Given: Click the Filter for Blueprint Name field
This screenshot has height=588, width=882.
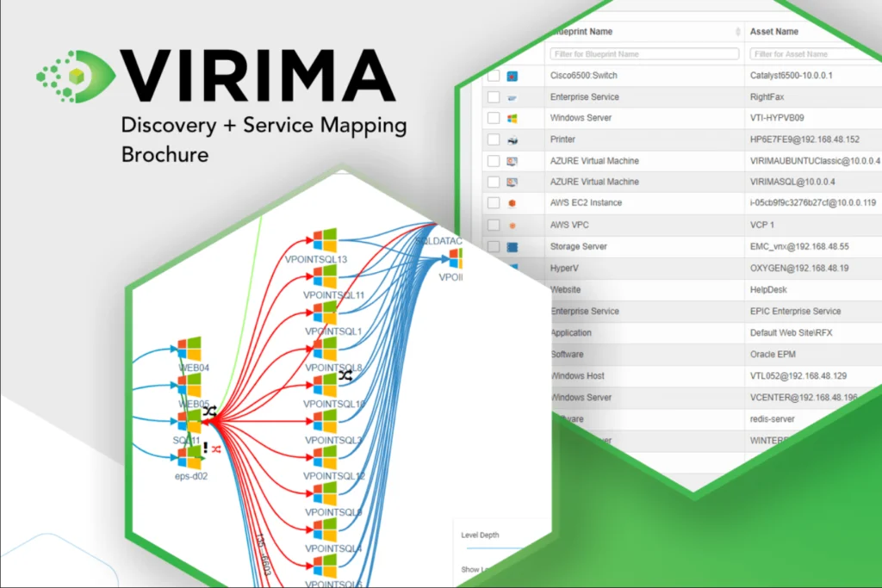Looking at the screenshot, I should (x=644, y=54).
